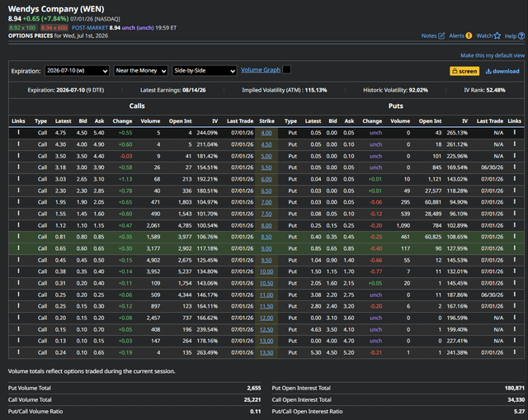Open put links menu for 9.50 strike
Viewport: 528px width, 420px height.
[515, 260]
